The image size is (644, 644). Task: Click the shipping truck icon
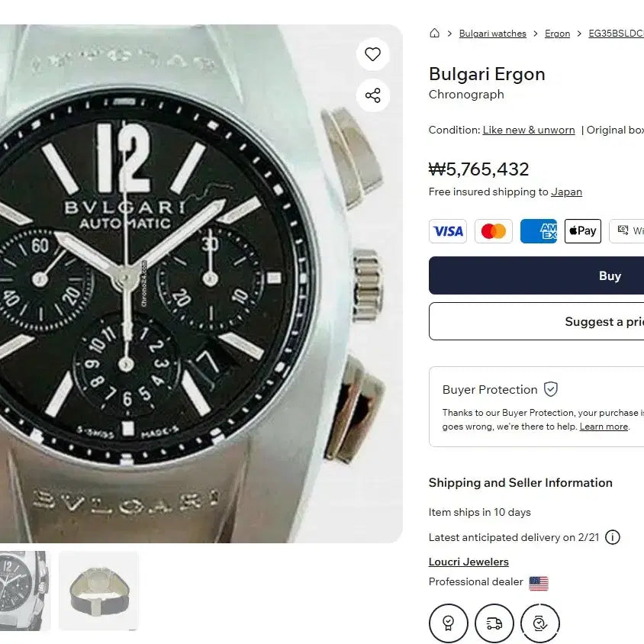(494, 623)
